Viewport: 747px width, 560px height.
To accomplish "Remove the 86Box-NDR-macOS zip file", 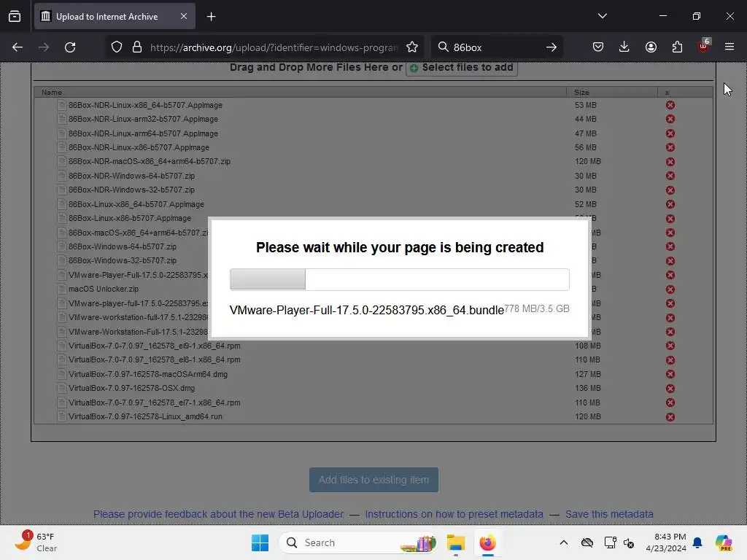I will [x=670, y=162].
